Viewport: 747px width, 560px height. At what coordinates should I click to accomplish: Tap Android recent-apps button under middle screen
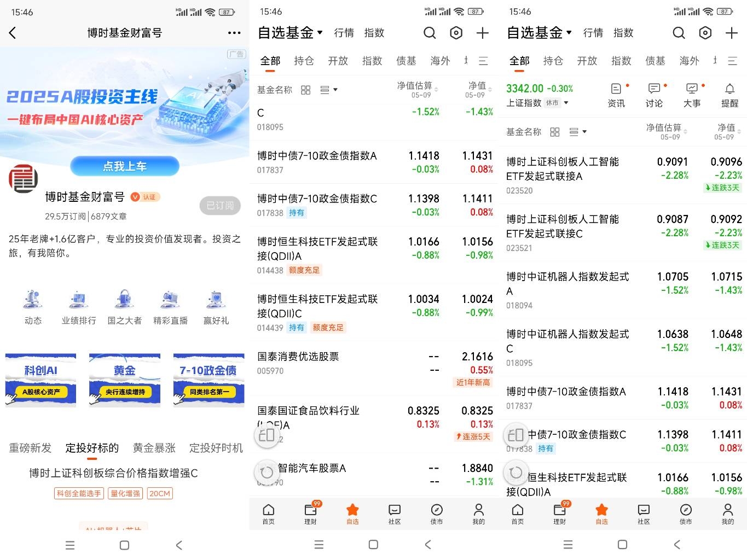319,545
